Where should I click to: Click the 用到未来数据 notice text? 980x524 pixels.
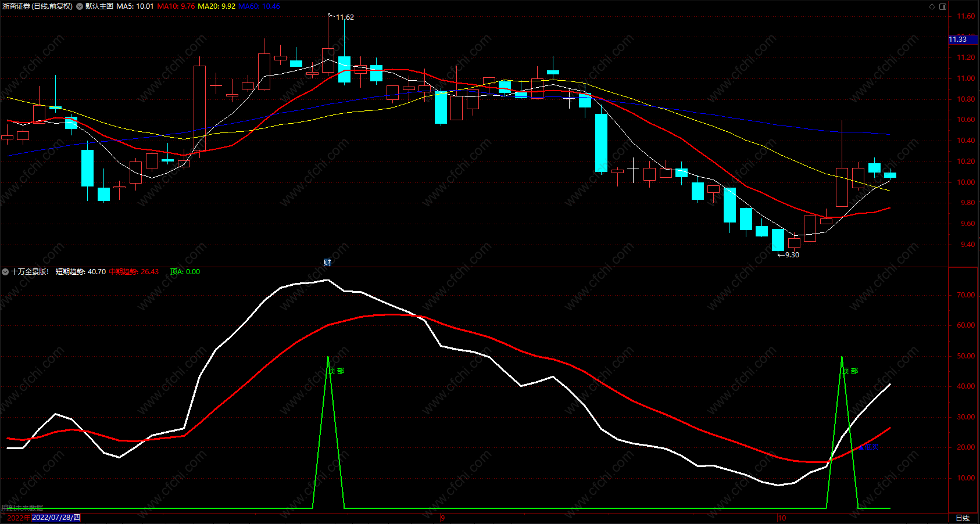pos(22,508)
